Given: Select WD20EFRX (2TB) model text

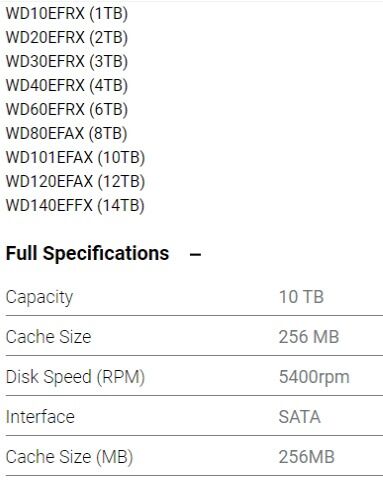Looking at the screenshot, I should pyautogui.click(x=67, y=38).
